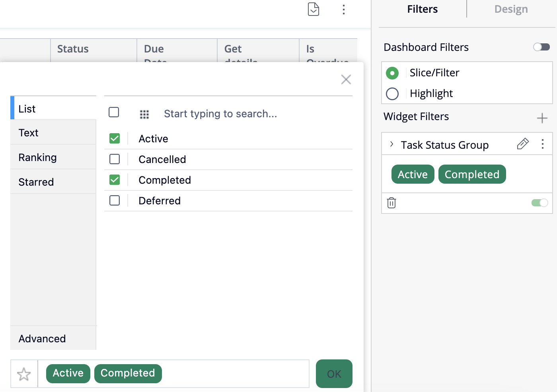Disable the widget filter toggle switch
This screenshot has height=392, width=557.
[x=539, y=203]
